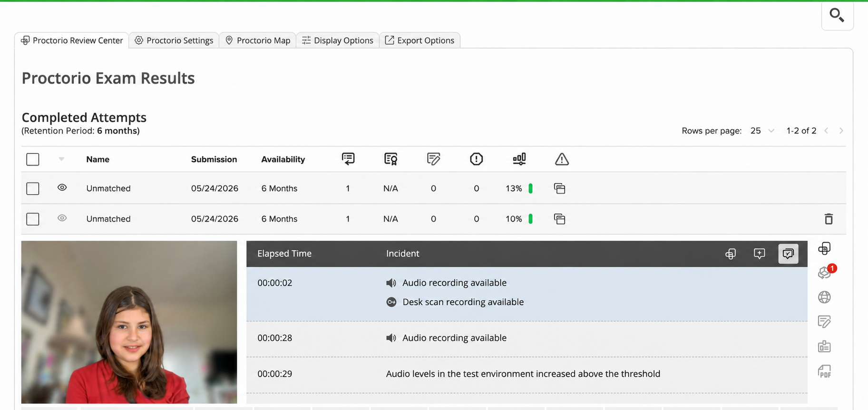Go to Display Options tab
Viewport: 868px width, 410px height.
(x=338, y=40)
